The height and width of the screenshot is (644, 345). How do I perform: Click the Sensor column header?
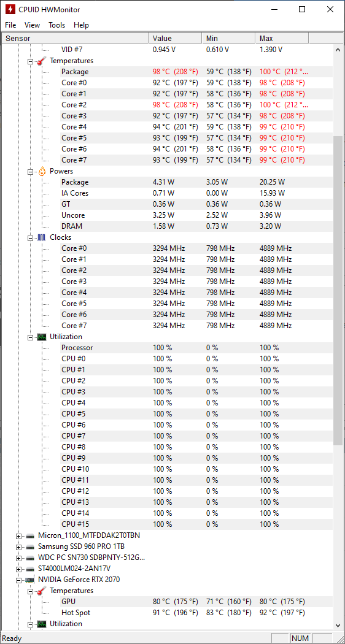[76, 39]
